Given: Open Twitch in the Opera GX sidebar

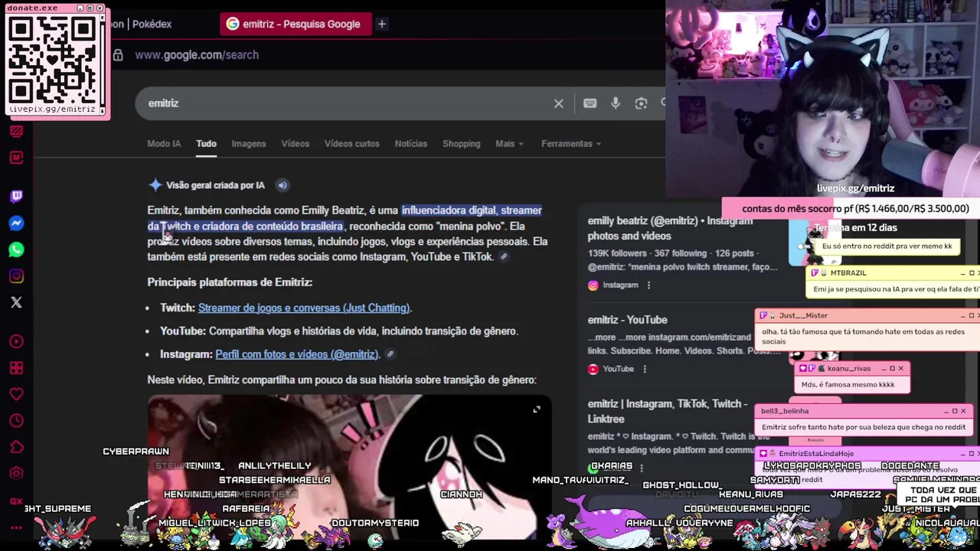Looking at the screenshot, I should [x=16, y=197].
